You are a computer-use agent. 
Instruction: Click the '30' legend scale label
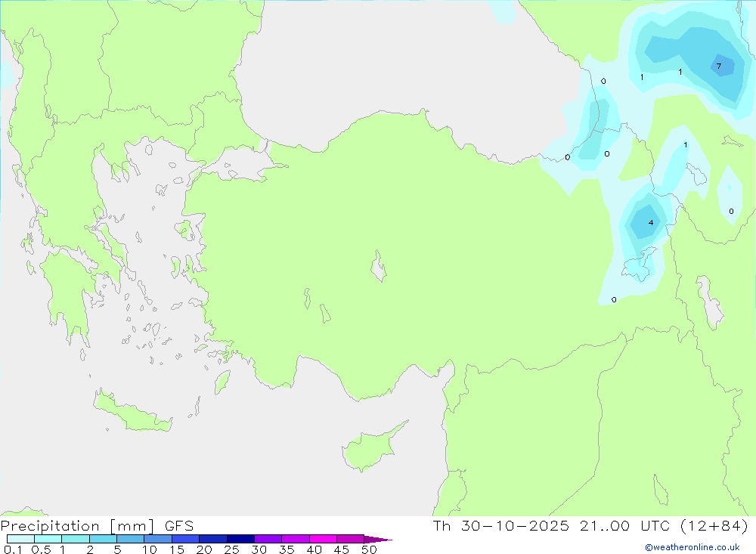[259, 549]
